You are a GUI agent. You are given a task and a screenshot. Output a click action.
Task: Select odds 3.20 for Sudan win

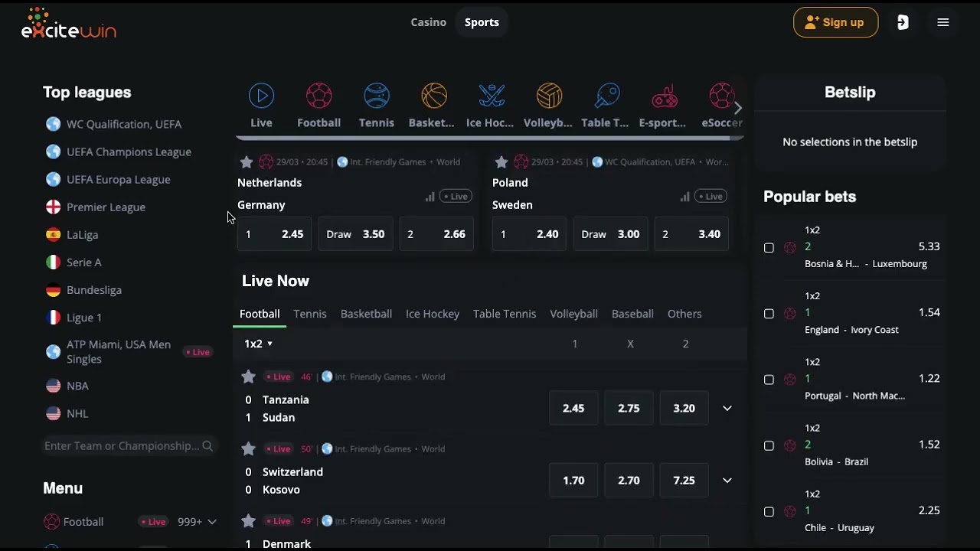coord(684,408)
